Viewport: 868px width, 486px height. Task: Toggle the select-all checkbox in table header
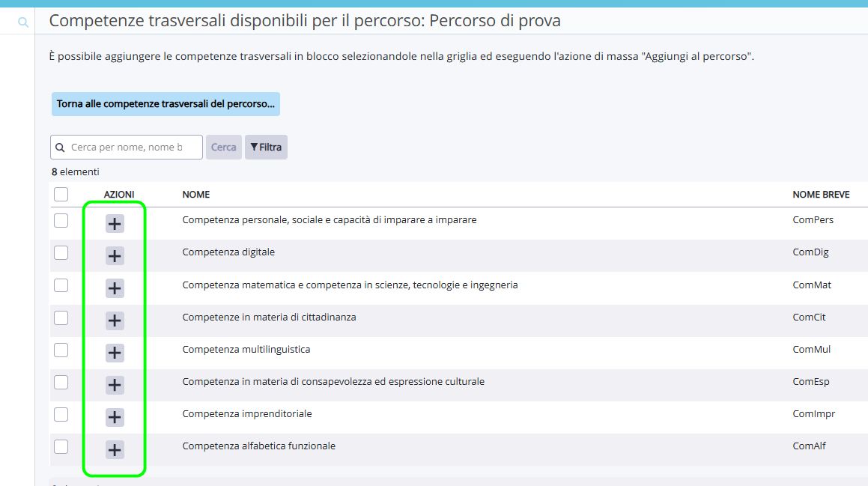point(61,195)
